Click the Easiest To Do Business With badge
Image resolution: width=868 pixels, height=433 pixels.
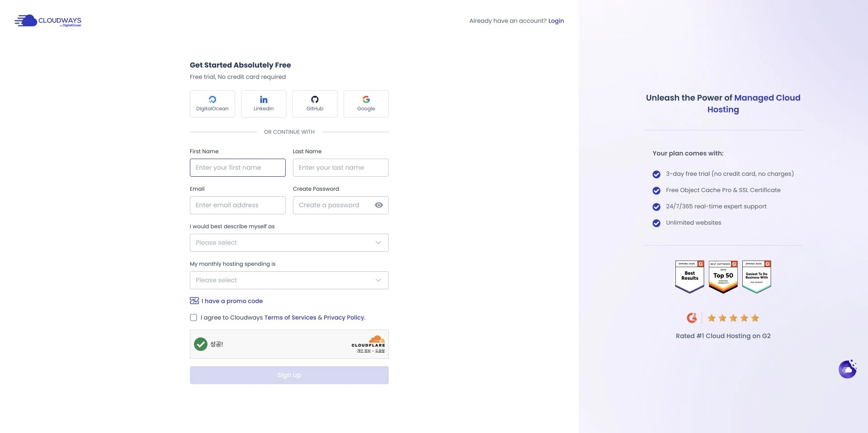click(x=757, y=277)
